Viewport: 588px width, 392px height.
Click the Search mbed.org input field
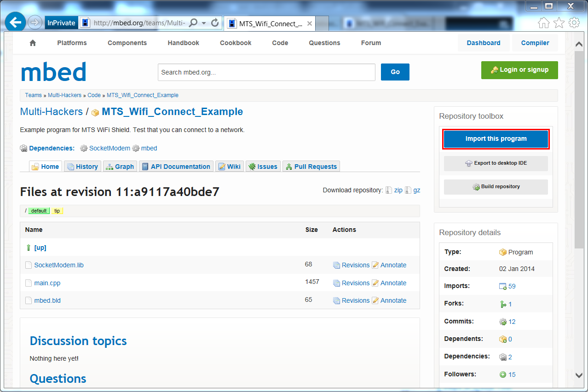(x=266, y=72)
